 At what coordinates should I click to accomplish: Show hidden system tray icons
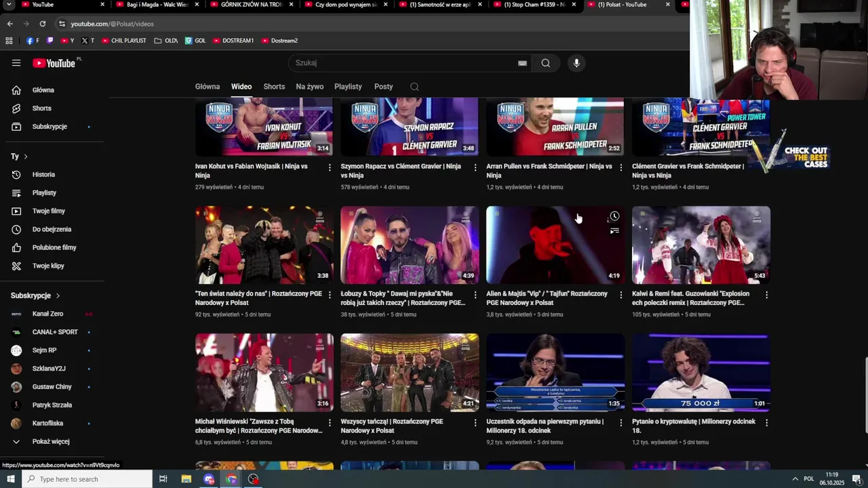(795, 479)
